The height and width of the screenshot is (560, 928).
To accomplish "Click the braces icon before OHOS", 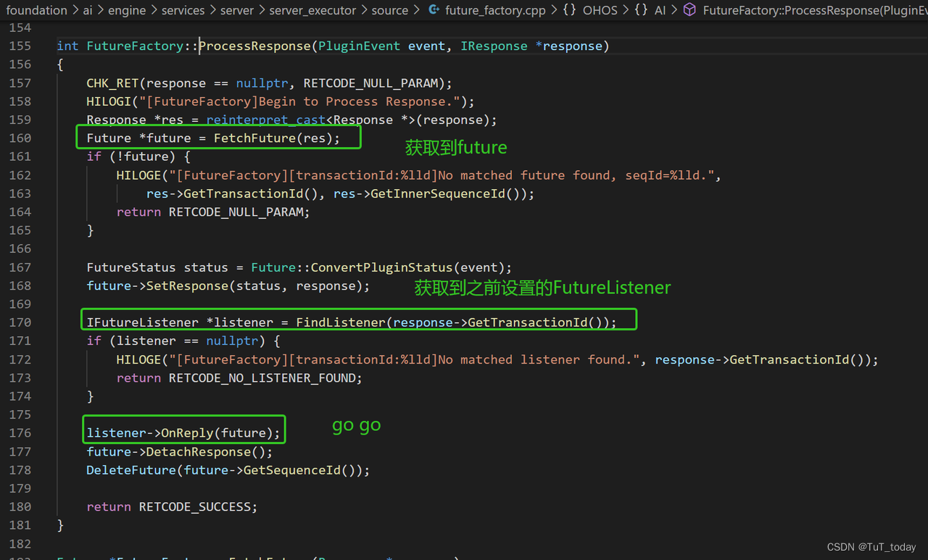I will (x=569, y=10).
